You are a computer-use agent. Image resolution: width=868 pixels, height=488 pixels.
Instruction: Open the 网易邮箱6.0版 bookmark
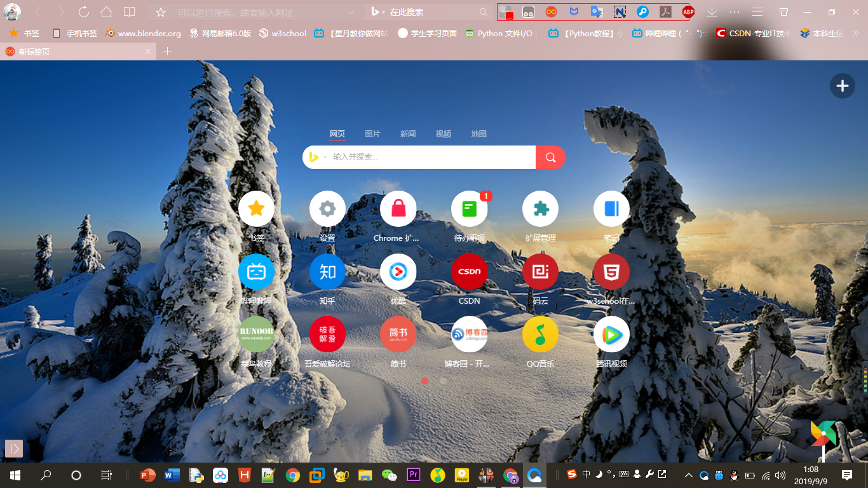220,33
